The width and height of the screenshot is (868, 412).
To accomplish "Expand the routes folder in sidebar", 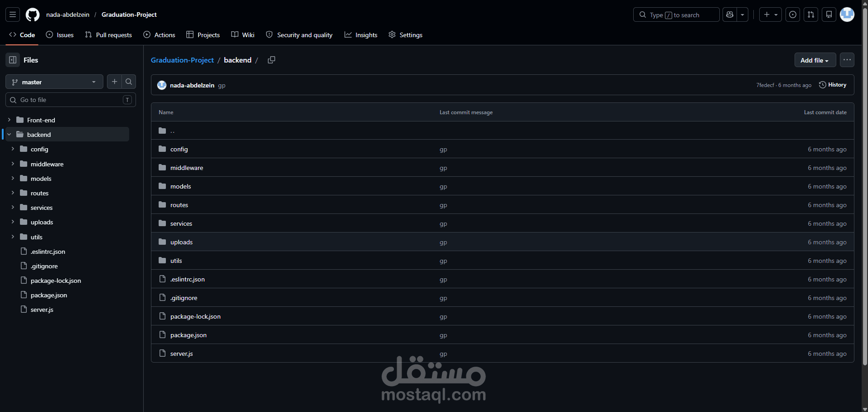I will [x=13, y=193].
